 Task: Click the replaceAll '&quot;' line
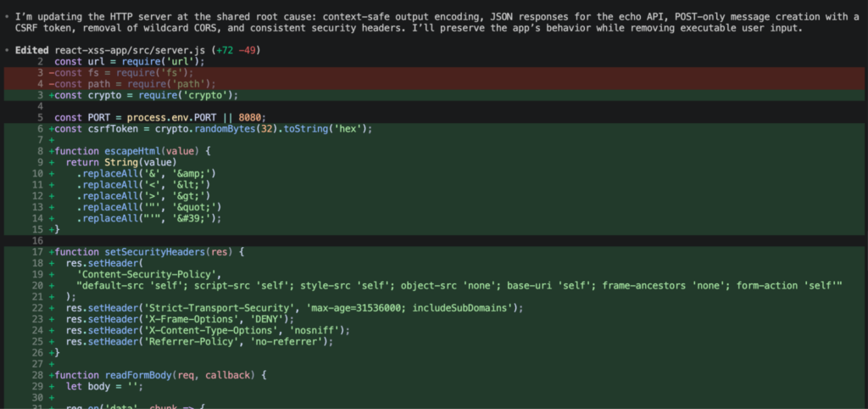click(149, 207)
